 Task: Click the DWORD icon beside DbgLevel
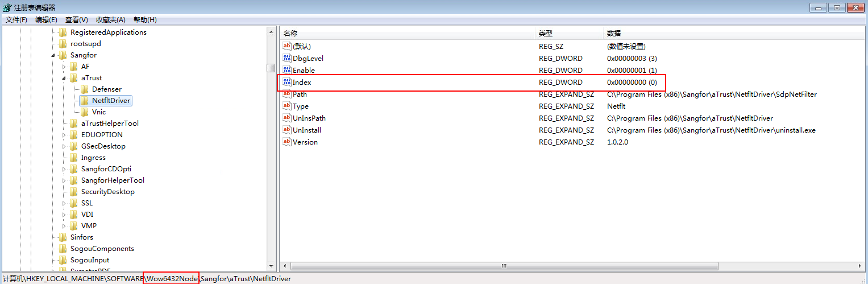pyautogui.click(x=286, y=58)
